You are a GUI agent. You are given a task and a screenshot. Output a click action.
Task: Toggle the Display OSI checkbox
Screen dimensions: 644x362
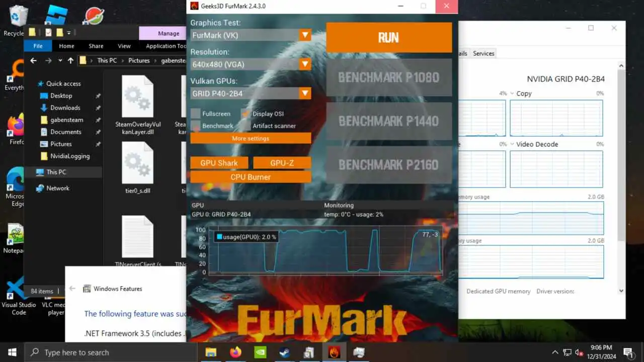pos(246,114)
